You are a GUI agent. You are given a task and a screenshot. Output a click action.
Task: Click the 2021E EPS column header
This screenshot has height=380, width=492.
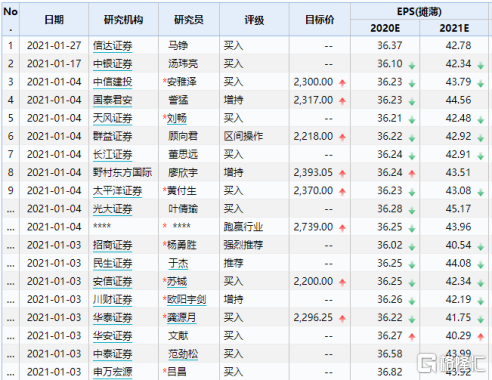454,28
